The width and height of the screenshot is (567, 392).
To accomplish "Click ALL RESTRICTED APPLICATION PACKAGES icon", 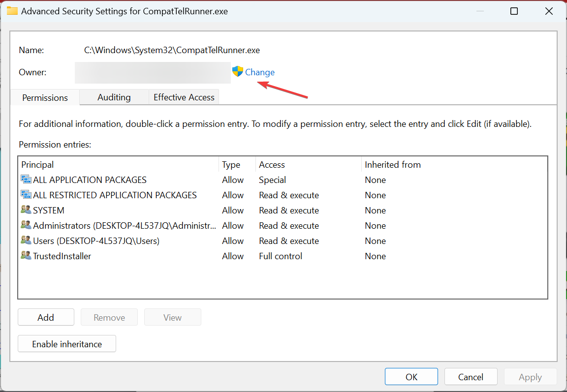I will [x=26, y=195].
